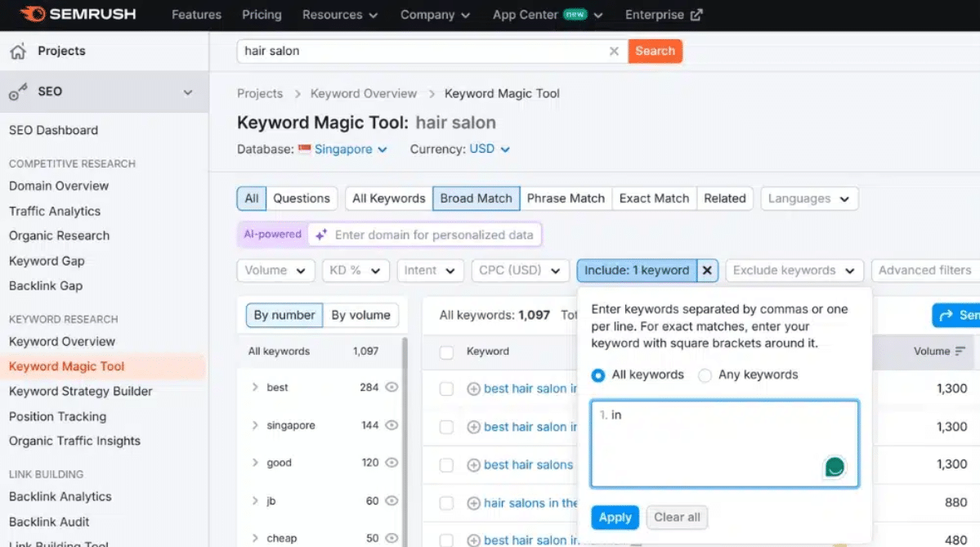Collapse the SEO sidebar section
This screenshot has width=980, height=547.
point(187,92)
